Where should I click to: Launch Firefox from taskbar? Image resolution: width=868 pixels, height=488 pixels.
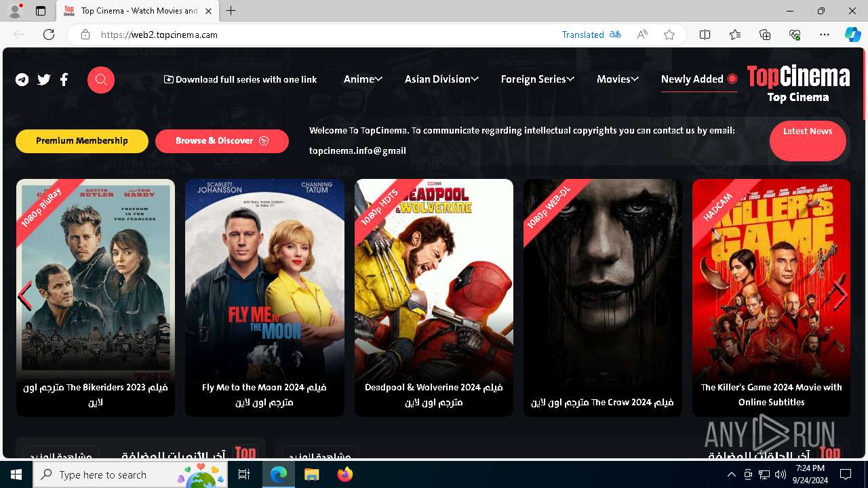(x=344, y=474)
